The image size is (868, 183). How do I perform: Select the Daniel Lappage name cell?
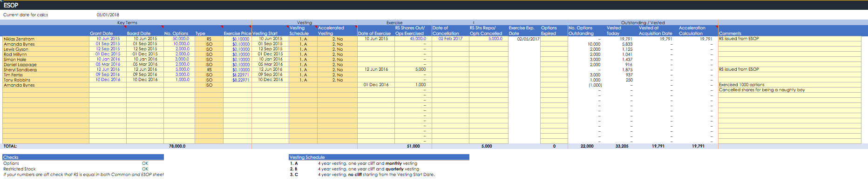click(46, 65)
